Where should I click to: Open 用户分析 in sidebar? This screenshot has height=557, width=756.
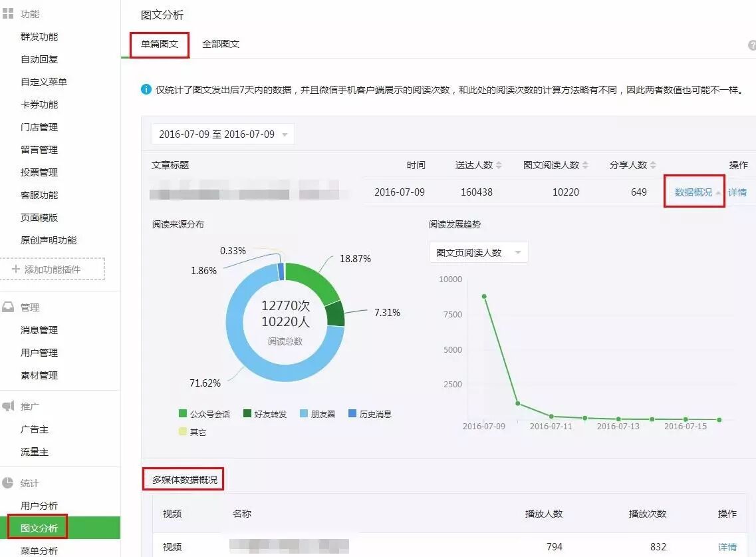pos(39,506)
